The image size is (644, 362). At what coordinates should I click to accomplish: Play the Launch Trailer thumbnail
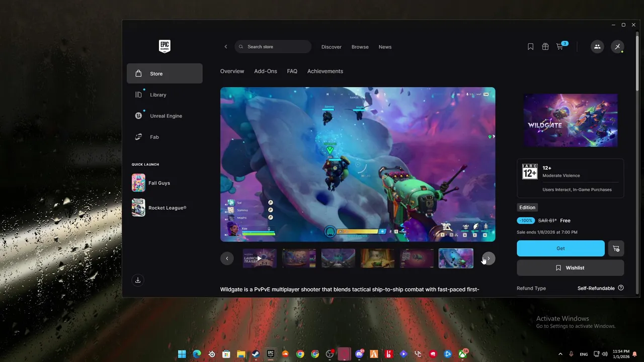point(260,258)
